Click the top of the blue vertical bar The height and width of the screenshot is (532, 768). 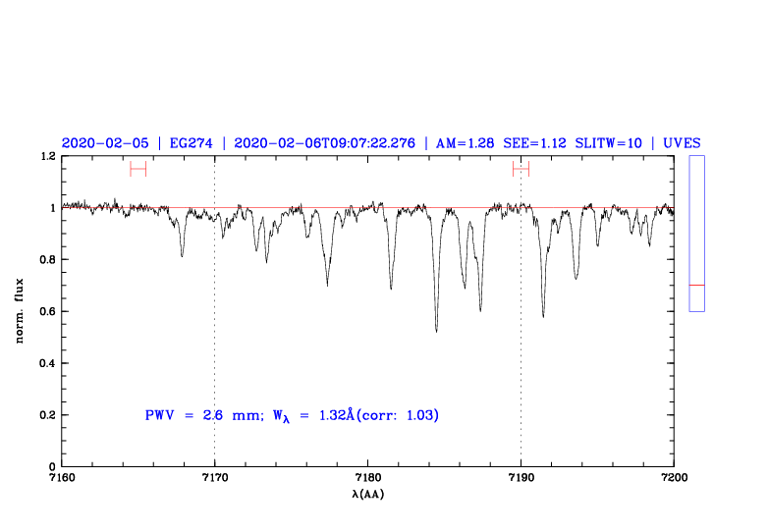click(x=697, y=158)
